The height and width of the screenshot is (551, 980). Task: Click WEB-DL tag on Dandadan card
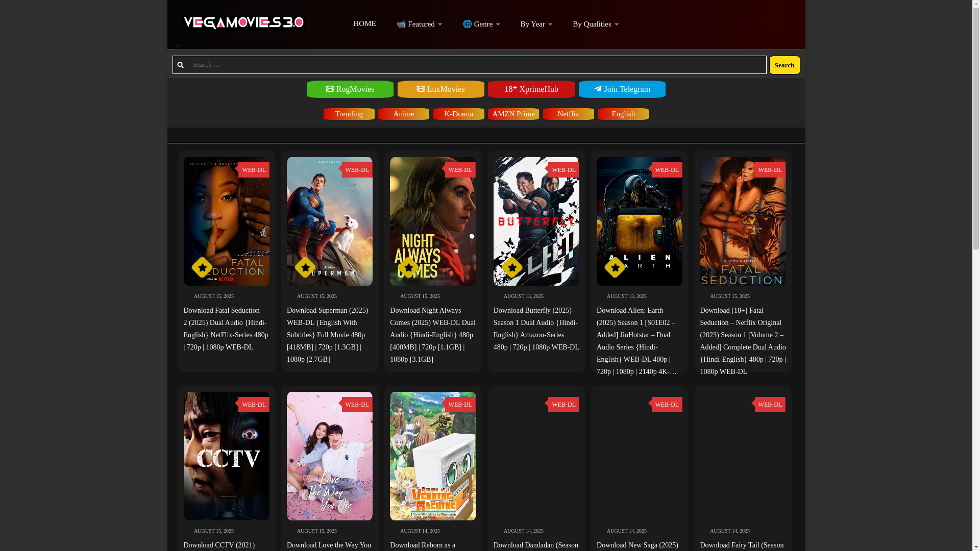point(563,405)
